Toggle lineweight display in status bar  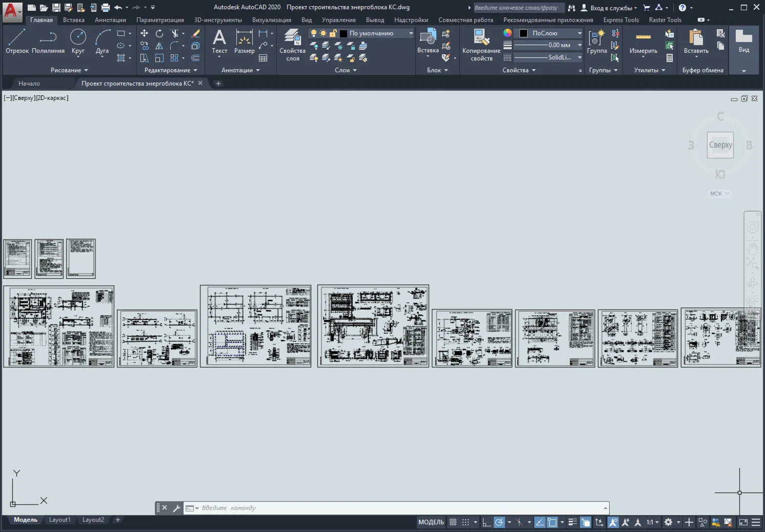pos(573,522)
